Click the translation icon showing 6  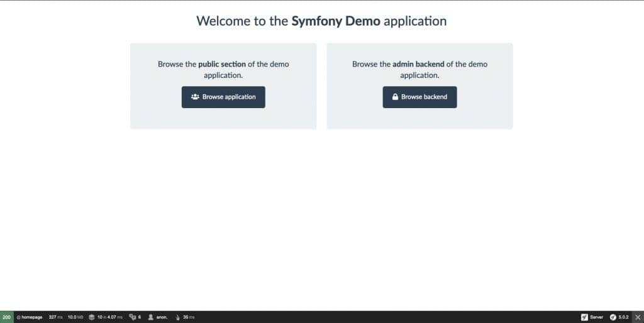point(135,317)
